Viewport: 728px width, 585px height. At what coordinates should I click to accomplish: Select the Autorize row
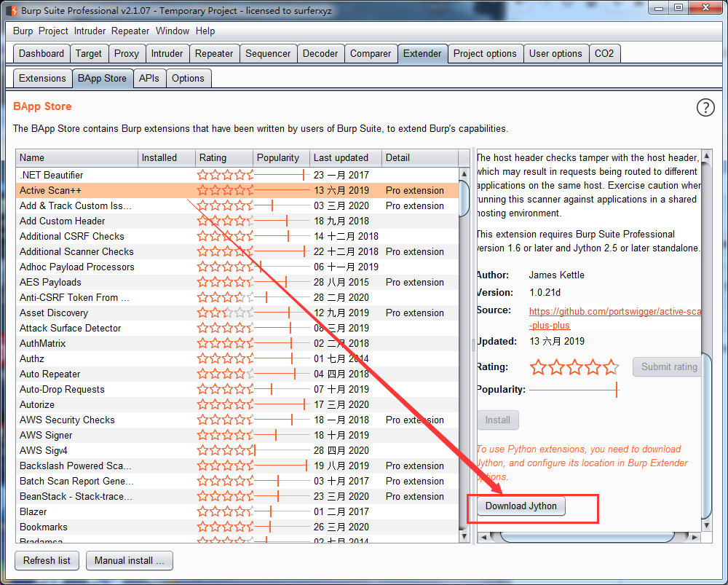click(237, 405)
